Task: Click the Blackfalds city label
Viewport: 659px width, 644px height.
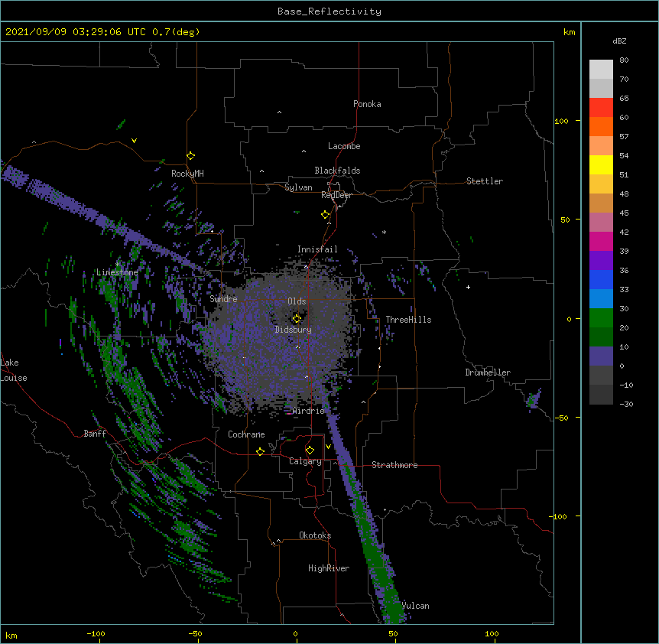Action: tap(337, 171)
